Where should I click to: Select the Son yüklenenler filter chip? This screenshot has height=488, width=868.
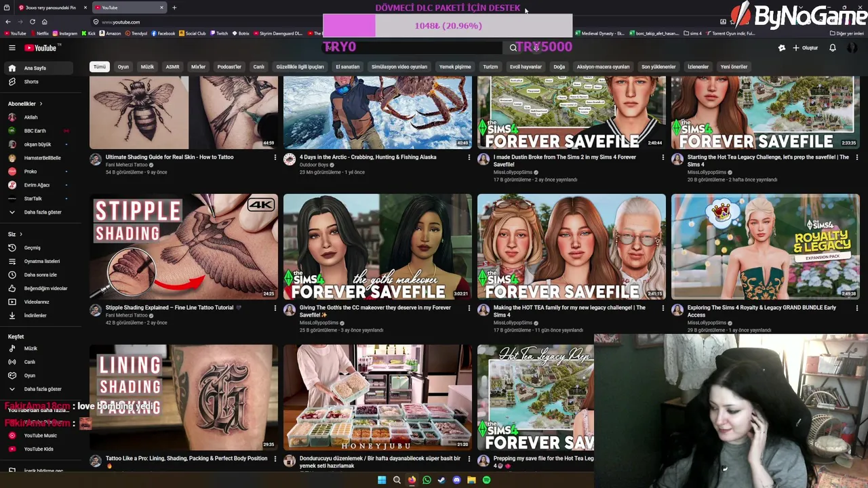[x=658, y=67]
